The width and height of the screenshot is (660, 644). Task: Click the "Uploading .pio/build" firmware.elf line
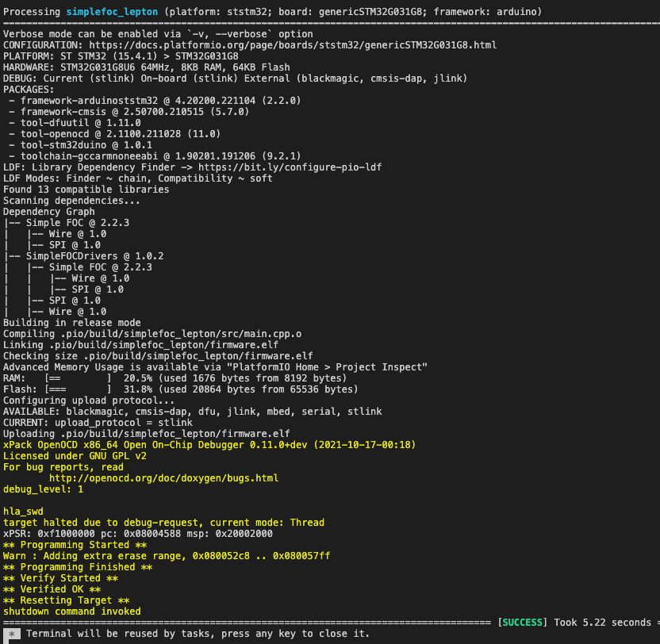pyautogui.click(x=146, y=434)
